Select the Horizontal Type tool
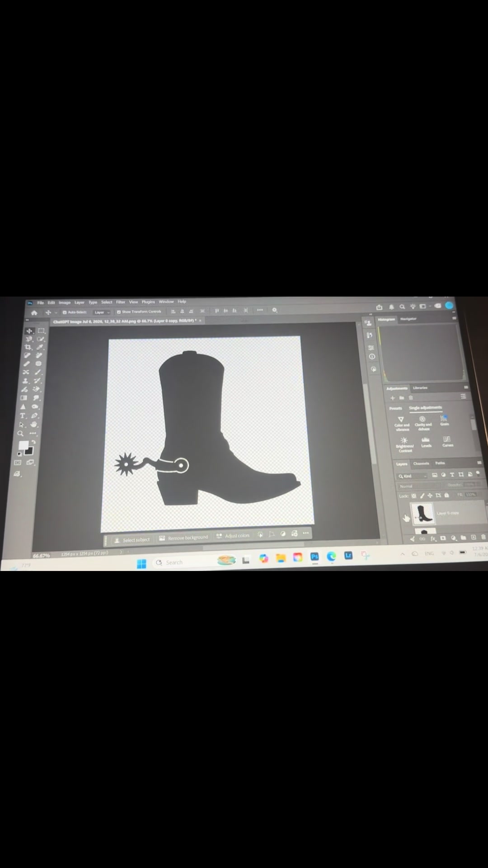This screenshot has height=868, width=488. coord(23,416)
